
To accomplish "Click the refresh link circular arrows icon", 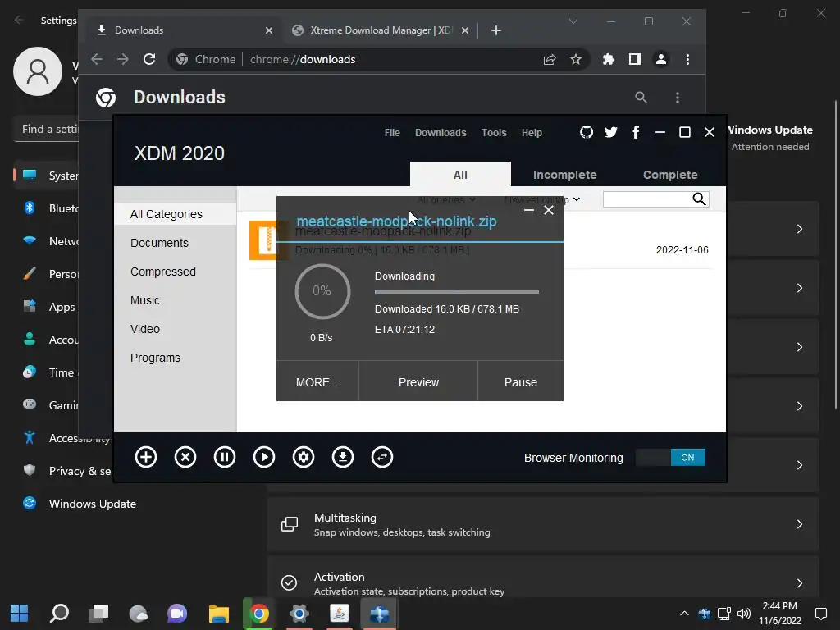I will coord(382,457).
